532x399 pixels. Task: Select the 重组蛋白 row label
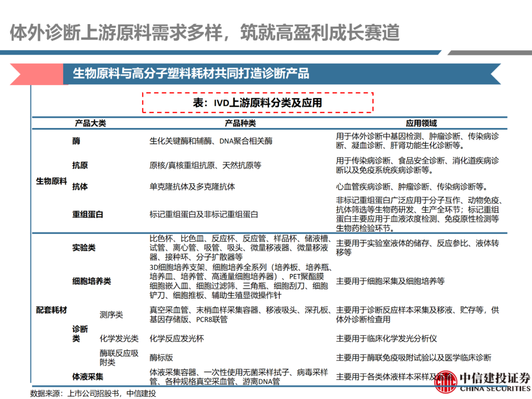tap(88, 214)
